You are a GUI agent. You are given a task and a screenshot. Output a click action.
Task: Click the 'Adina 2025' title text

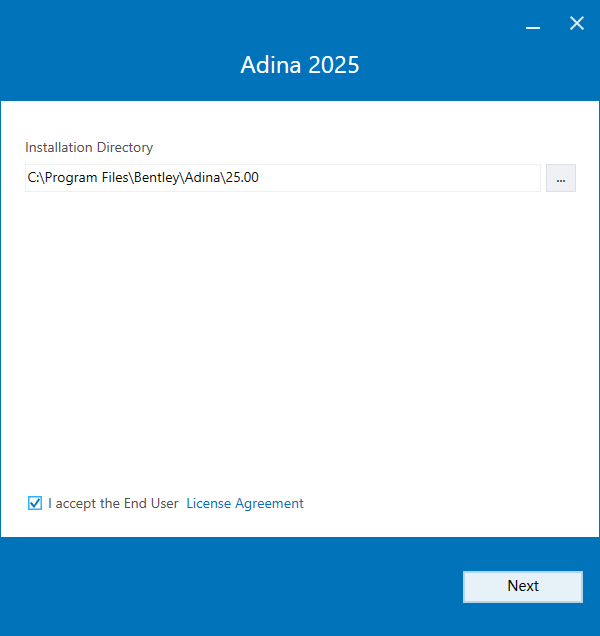pos(300,64)
